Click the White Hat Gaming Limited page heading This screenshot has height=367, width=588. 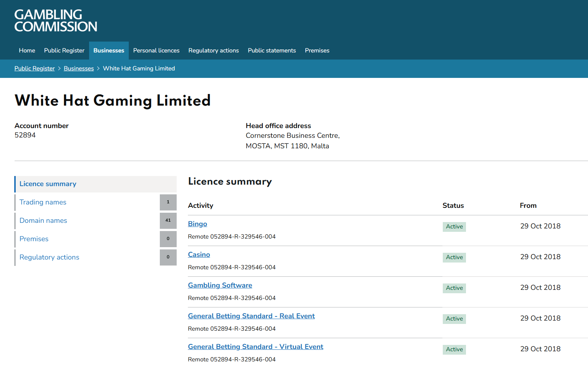[113, 101]
